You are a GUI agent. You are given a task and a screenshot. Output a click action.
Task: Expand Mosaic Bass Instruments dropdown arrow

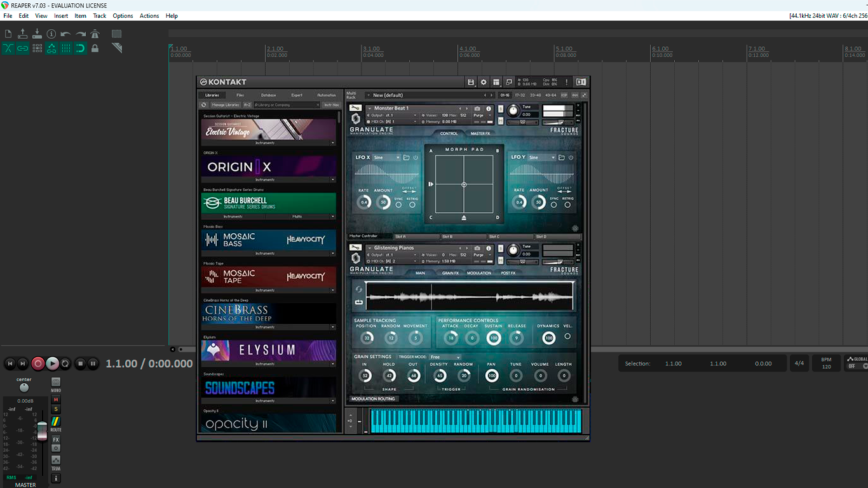coord(332,254)
